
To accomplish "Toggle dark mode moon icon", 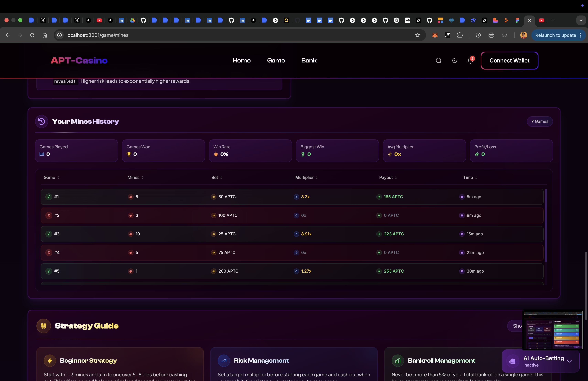I will click(454, 61).
